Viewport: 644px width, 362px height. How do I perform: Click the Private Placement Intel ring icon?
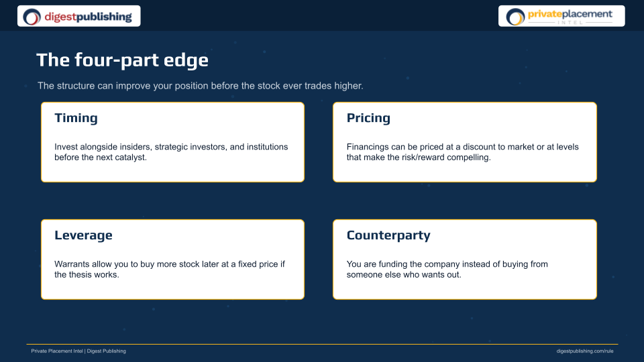click(515, 17)
